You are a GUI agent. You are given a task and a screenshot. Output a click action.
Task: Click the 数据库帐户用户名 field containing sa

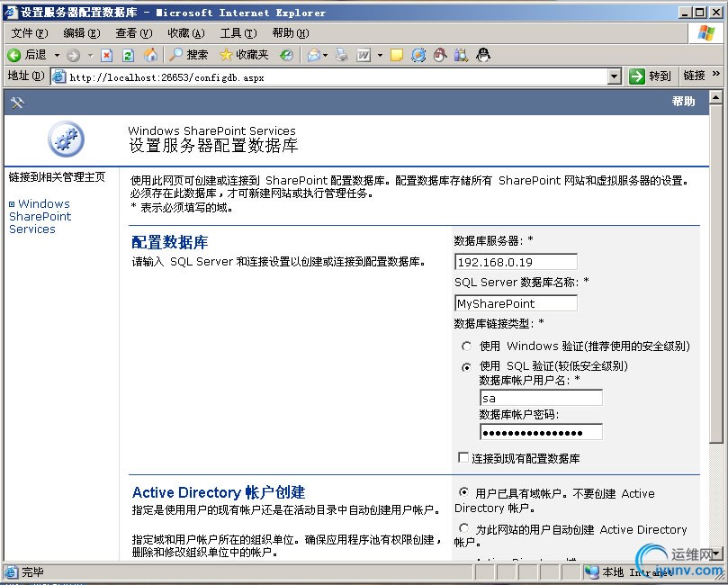tap(541, 398)
